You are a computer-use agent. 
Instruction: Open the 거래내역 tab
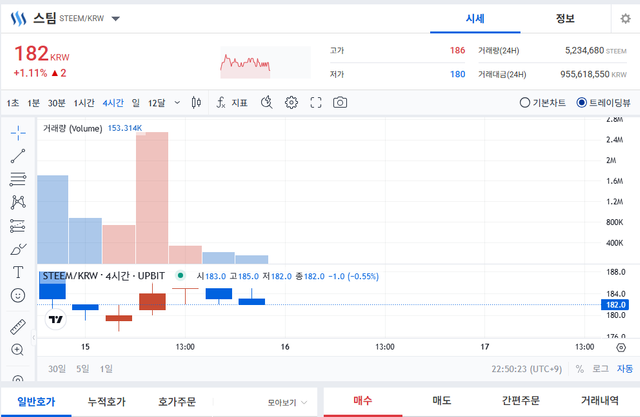tap(600, 401)
